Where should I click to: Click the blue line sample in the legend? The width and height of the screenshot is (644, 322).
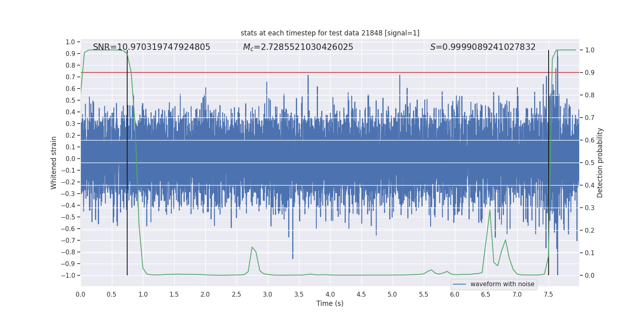(x=459, y=284)
